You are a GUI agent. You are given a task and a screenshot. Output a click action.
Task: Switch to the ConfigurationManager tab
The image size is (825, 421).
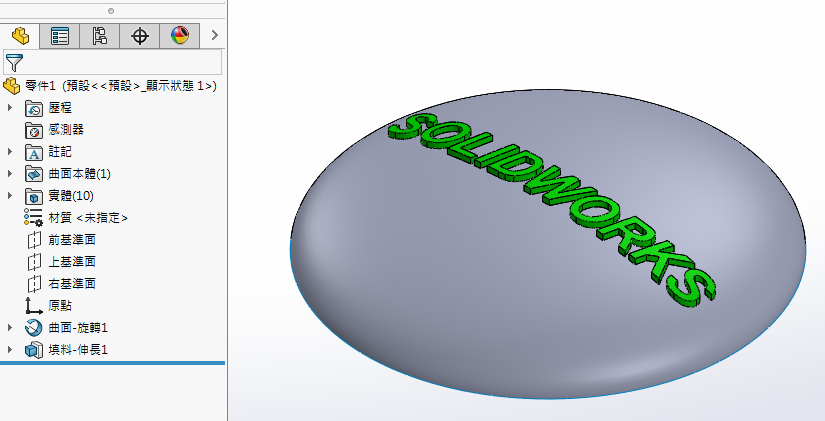pos(99,36)
